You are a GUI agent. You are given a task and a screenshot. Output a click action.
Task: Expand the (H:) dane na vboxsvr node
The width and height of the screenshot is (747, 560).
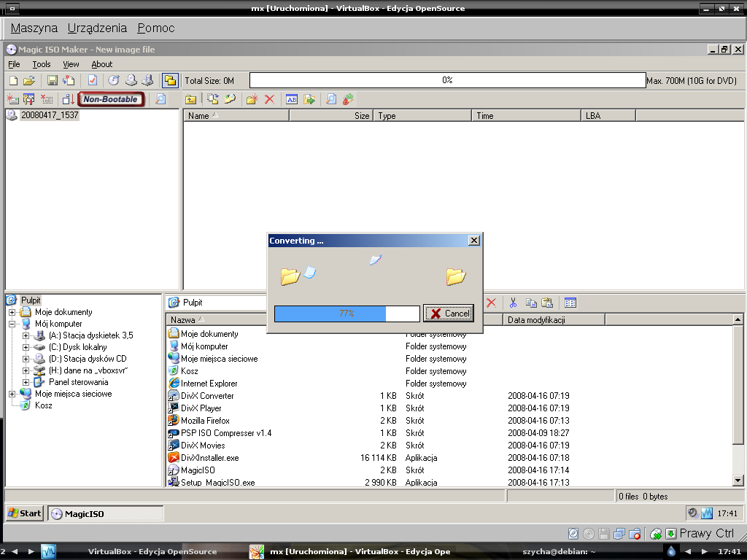26,370
